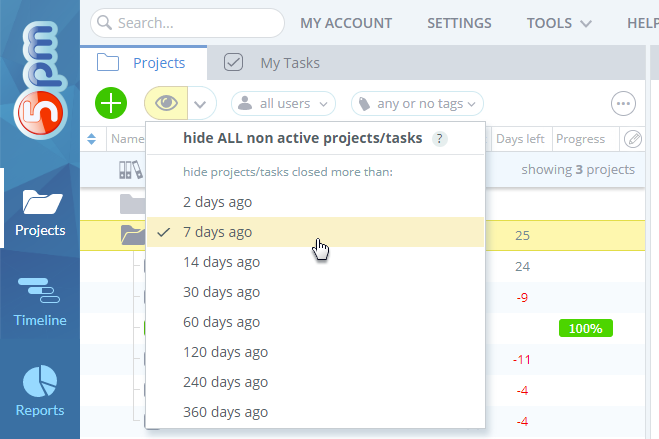Open the eye filter dropdown arrow
The height and width of the screenshot is (439, 659).
(202, 103)
